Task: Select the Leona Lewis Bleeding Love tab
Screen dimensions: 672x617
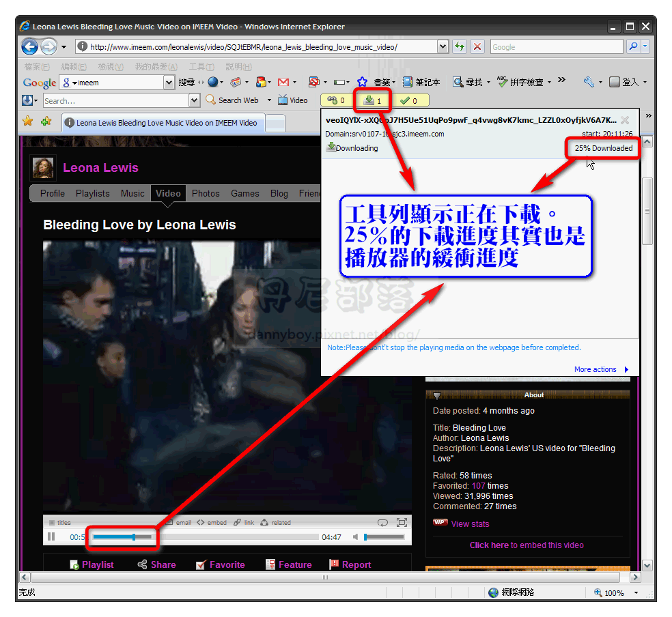Action: coord(163,123)
